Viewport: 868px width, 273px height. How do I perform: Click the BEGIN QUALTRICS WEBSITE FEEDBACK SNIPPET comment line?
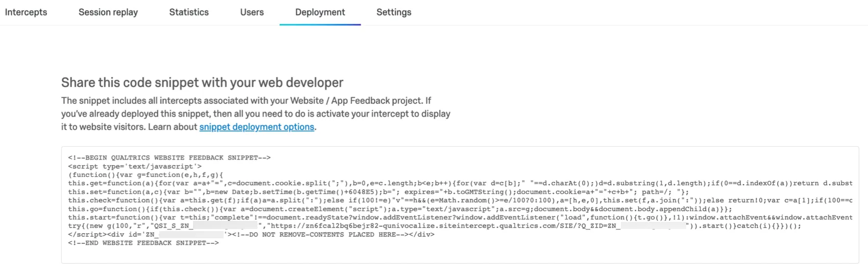(x=169, y=157)
